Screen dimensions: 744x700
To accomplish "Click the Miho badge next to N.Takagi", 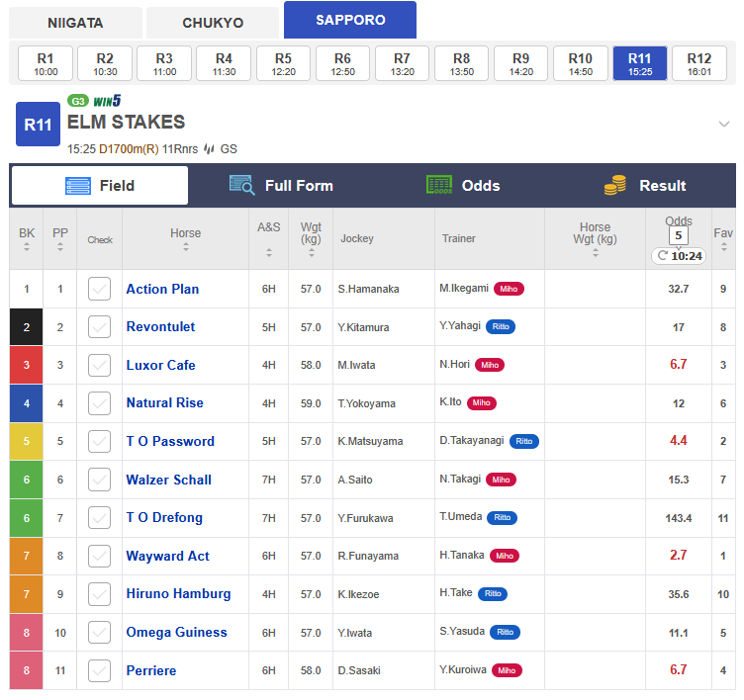I will 501,480.
